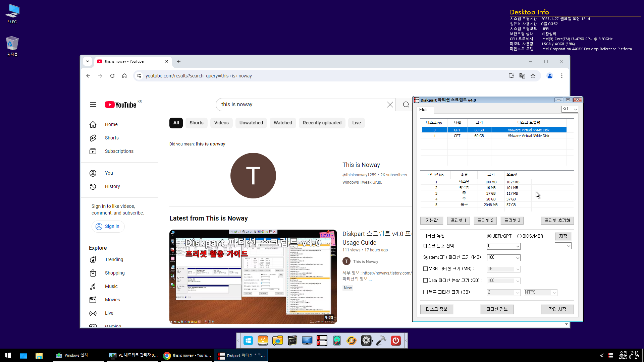644x362 pixels.
Task: Open the command prompt dock icon
Action: tap(292, 341)
